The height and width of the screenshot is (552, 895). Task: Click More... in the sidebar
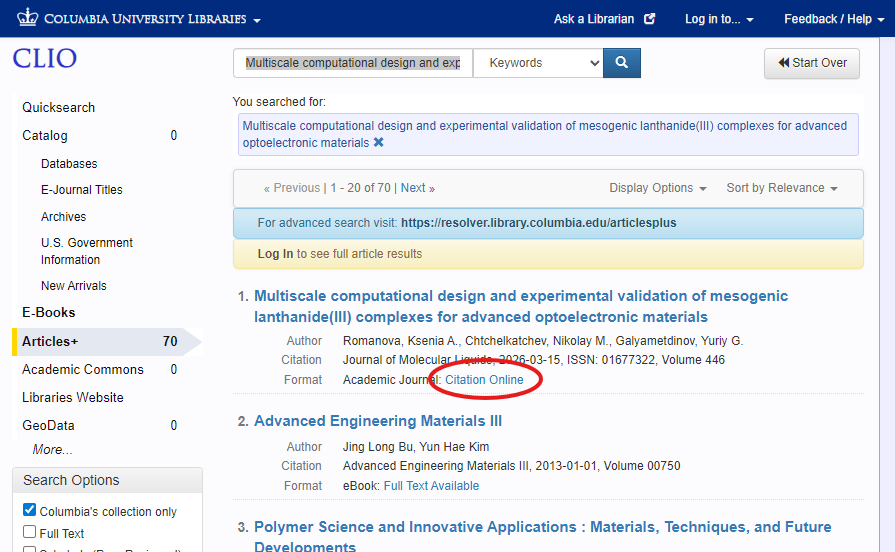[x=52, y=449]
